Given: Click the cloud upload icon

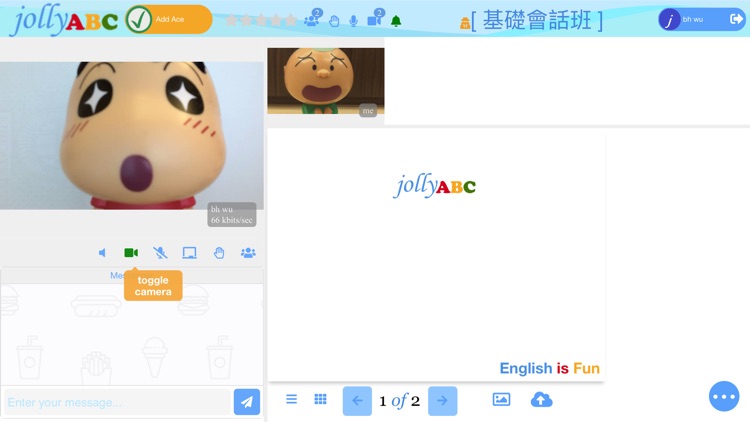Looking at the screenshot, I should coord(541,400).
